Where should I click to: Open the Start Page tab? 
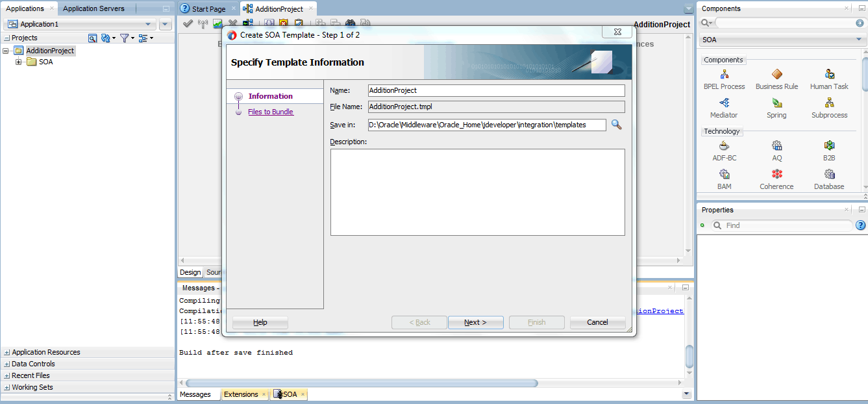click(208, 9)
